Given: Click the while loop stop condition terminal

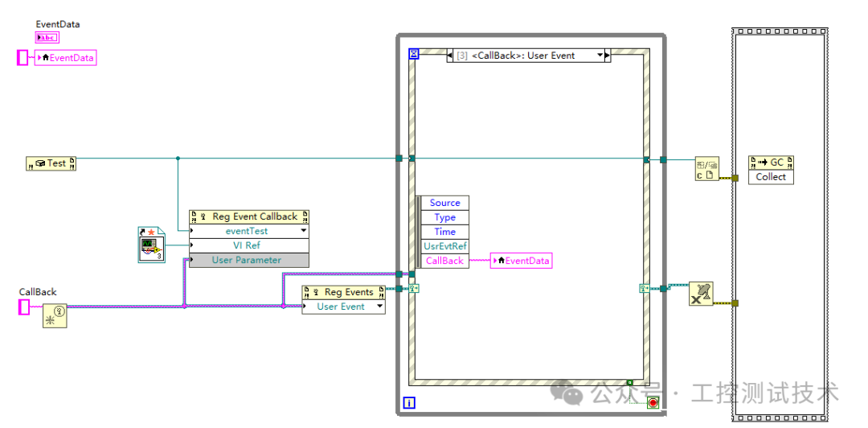Looking at the screenshot, I should pyautogui.click(x=653, y=402).
